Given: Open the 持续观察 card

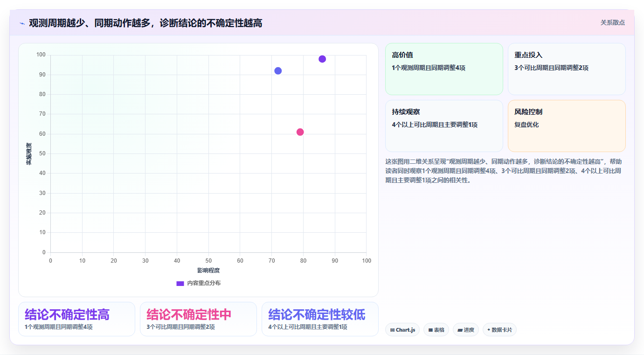Looking at the screenshot, I should (444, 126).
